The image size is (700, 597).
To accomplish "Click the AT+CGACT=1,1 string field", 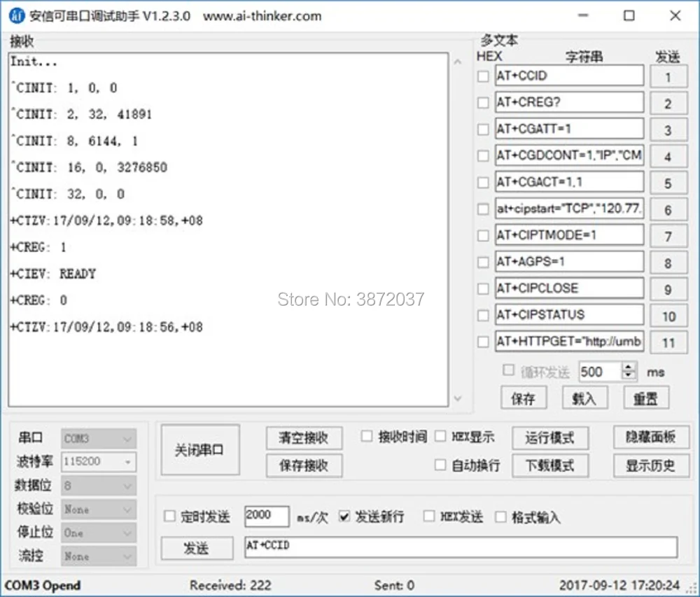I will 569,182.
